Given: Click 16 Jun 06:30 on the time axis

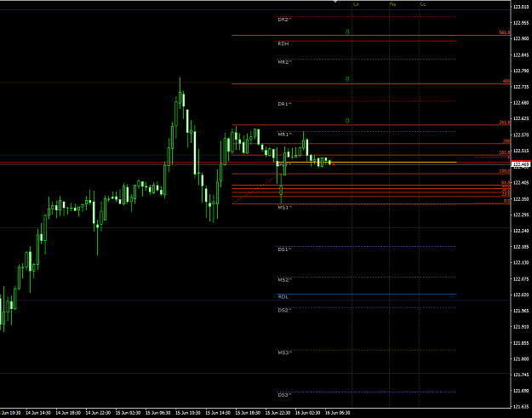Looking at the screenshot, I should point(338,413).
